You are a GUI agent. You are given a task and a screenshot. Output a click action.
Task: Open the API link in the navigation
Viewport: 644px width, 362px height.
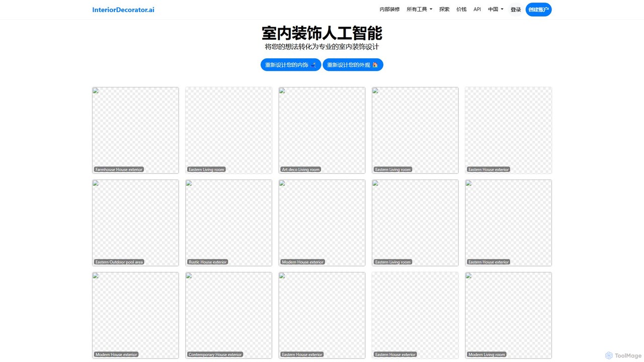(477, 10)
